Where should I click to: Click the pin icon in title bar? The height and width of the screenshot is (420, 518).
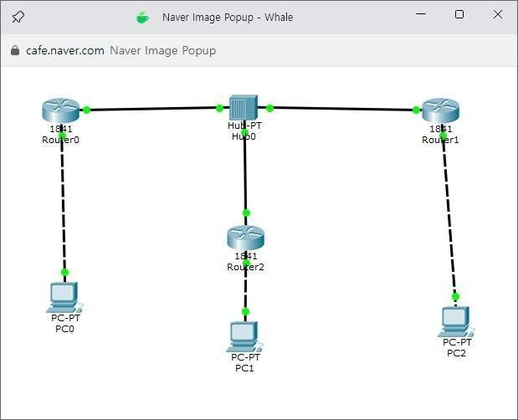[18, 16]
